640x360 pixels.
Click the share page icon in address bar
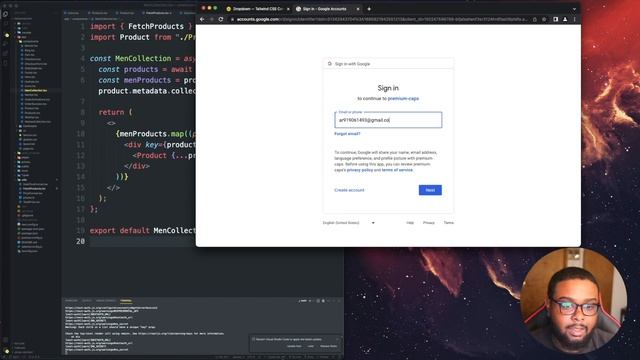click(x=535, y=19)
